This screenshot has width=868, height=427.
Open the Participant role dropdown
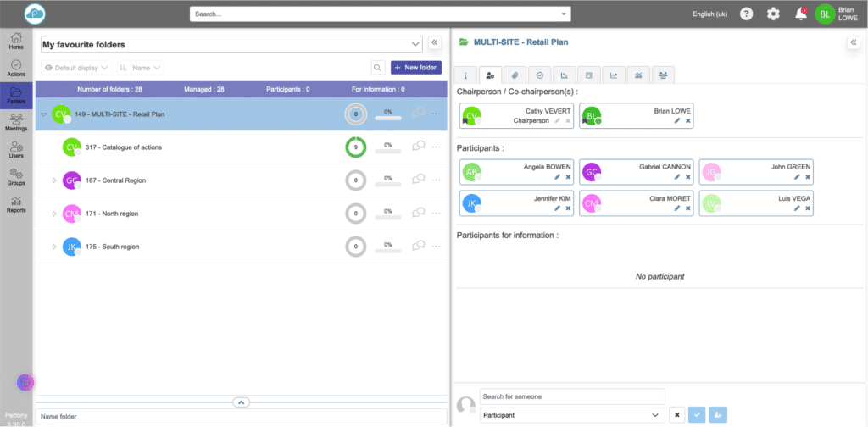(x=571, y=415)
